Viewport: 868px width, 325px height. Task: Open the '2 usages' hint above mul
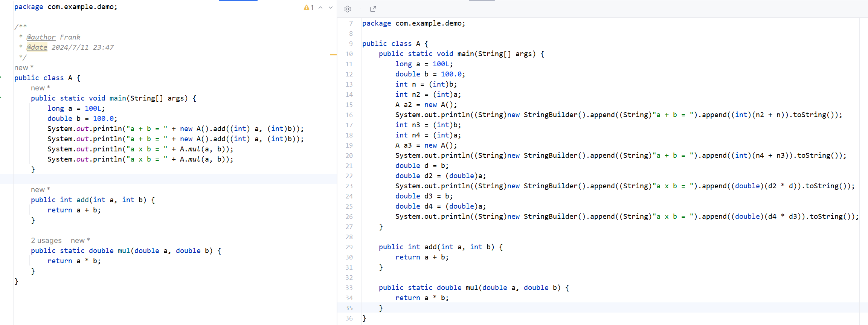[x=46, y=240]
